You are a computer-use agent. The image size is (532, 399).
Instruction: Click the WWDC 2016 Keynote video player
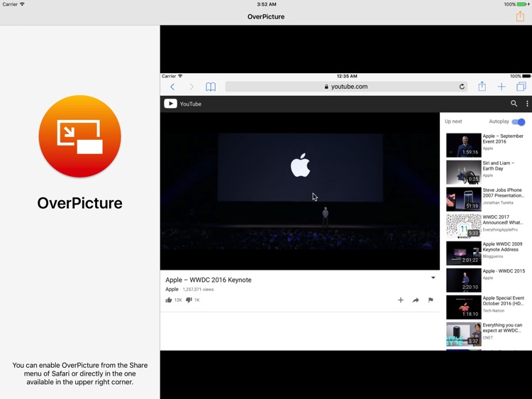(x=300, y=191)
